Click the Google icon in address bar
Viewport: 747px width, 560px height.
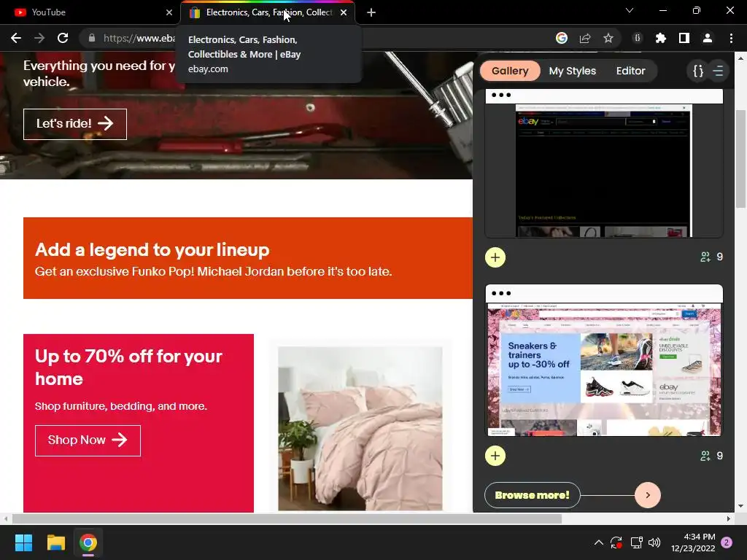(x=562, y=38)
